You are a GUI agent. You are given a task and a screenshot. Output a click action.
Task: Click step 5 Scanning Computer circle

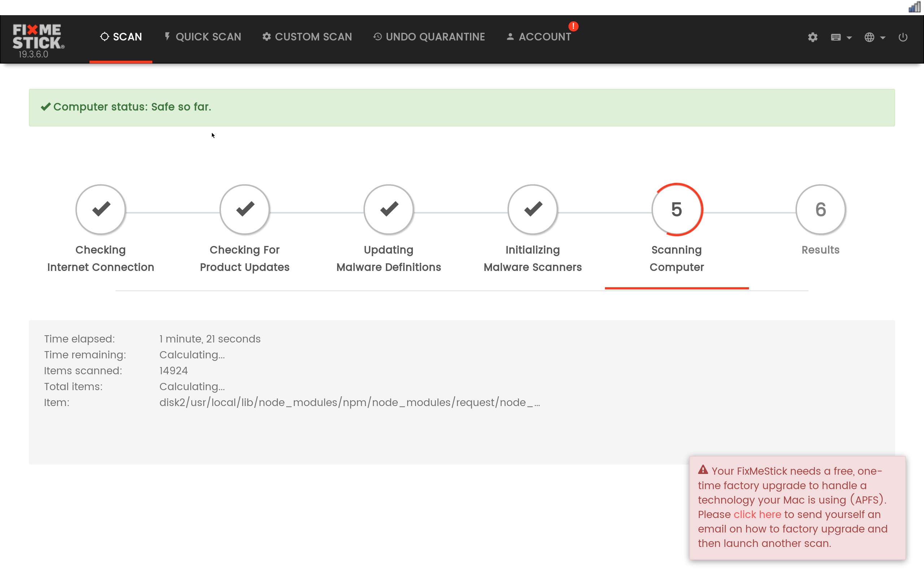point(677,209)
